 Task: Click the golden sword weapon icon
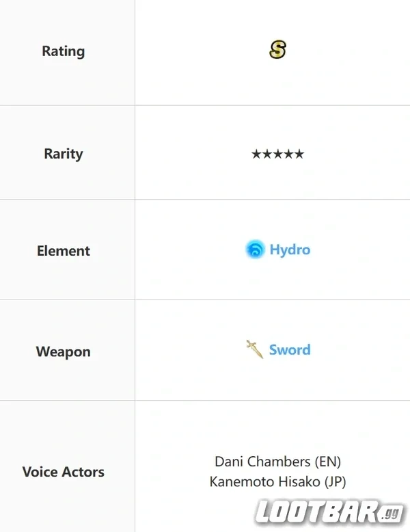pyautogui.click(x=255, y=349)
